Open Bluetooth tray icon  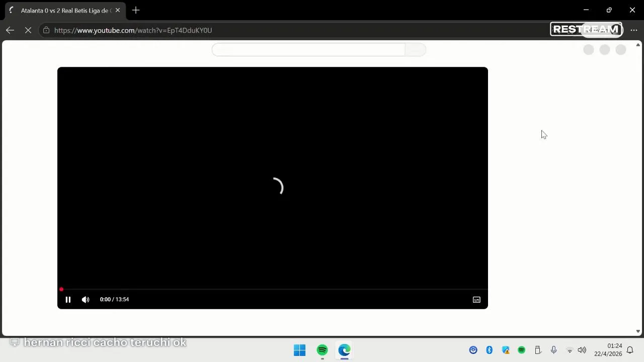click(490, 350)
